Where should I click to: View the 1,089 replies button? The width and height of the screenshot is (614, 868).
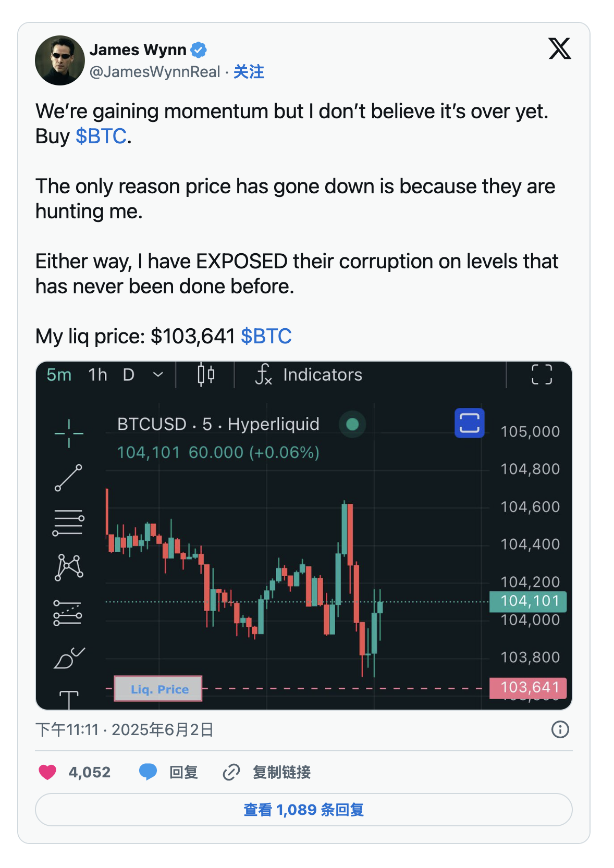click(304, 810)
